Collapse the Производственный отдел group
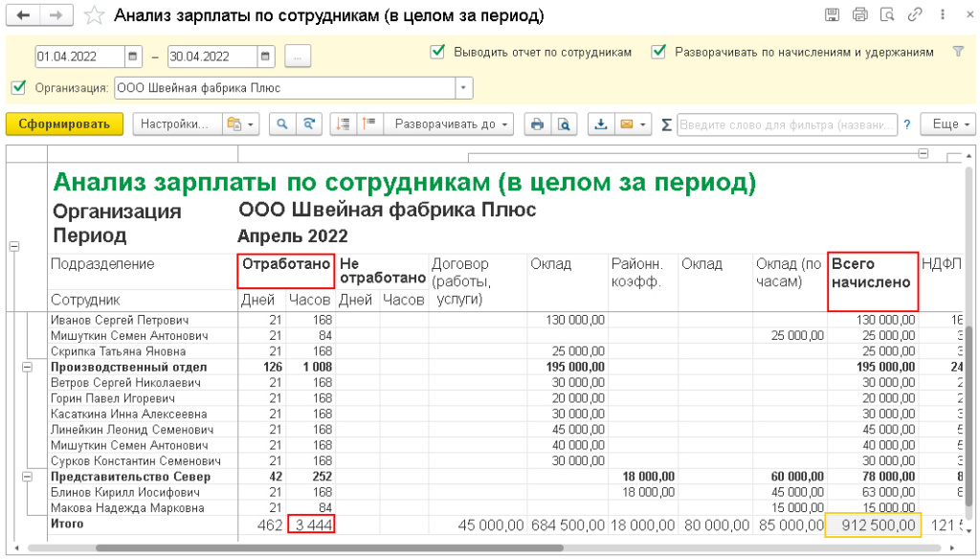The height and width of the screenshot is (560, 980). [x=28, y=367]
